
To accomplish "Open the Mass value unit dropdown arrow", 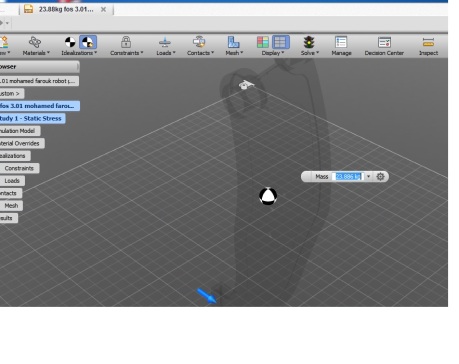I will point(368,176).
